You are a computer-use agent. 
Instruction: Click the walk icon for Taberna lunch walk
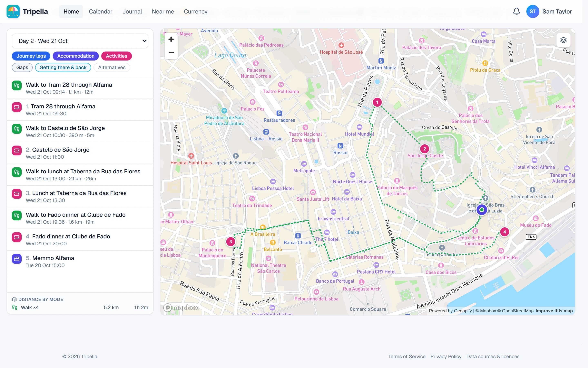[17, 172]
